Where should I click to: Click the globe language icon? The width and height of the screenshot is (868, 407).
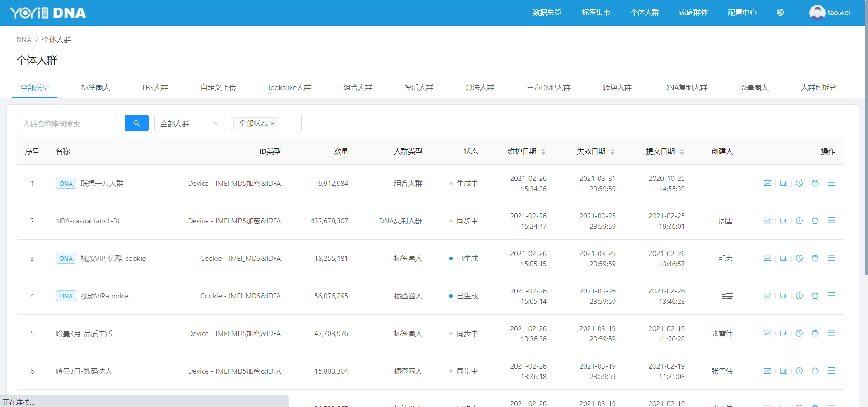[x=780, y=13]
